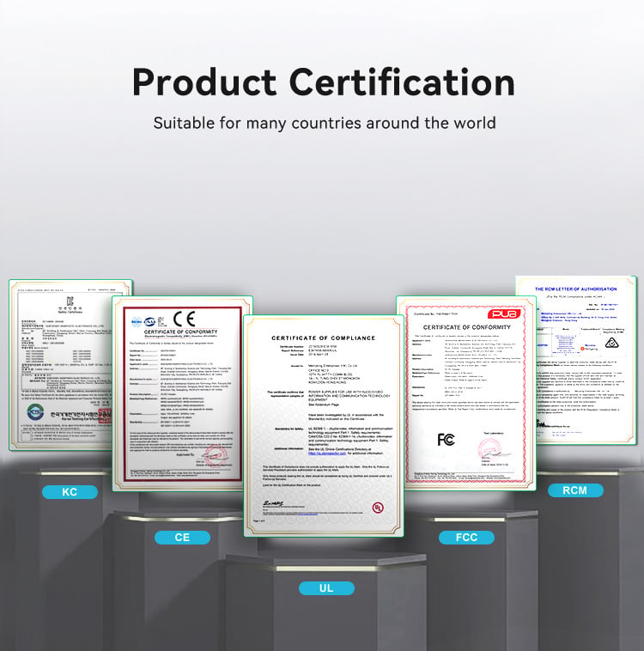Select the FCC label pill
The height and width of the screenshot is (651, 644).
466,538
